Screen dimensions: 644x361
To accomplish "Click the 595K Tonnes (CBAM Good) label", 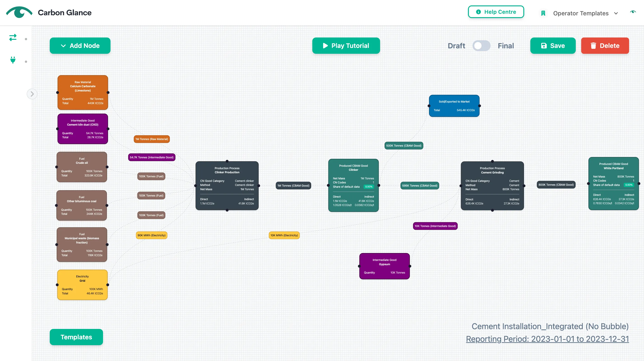I will tap(420, 185).
